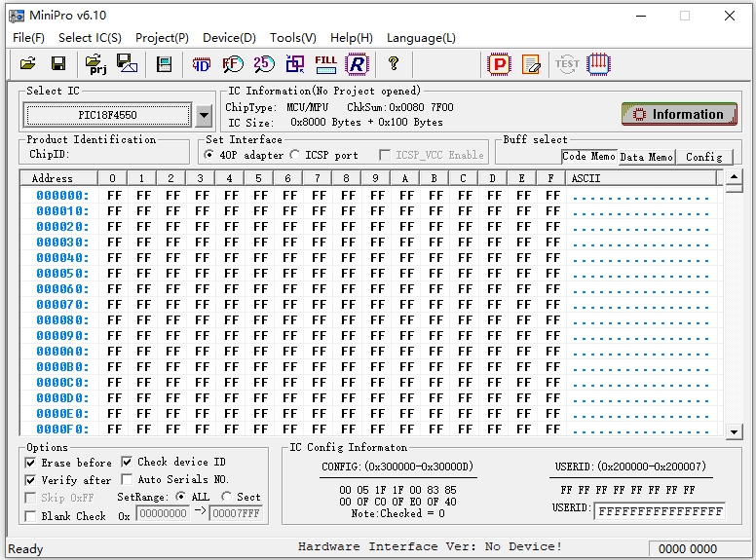Toggle the Check device ID checkbox

click(127, 462)
